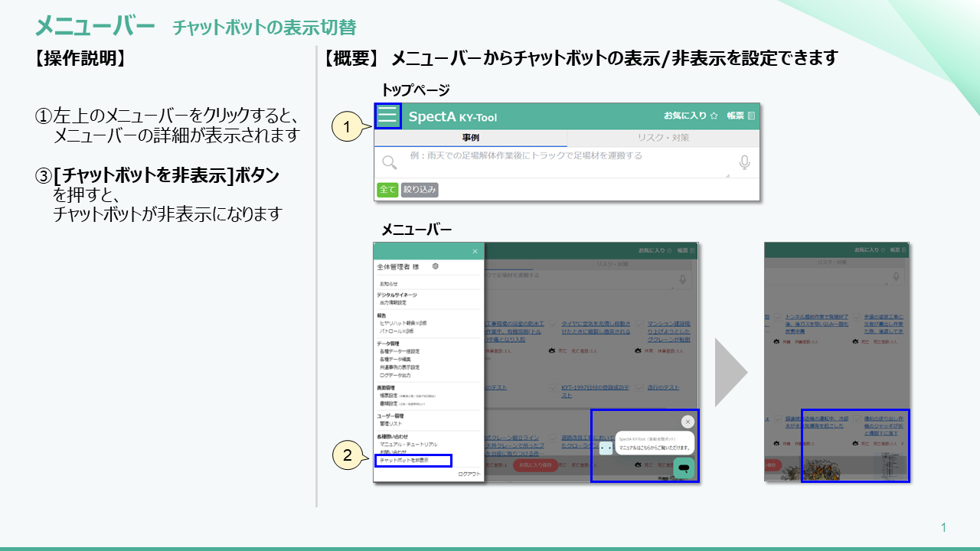Open the hamburger menu in SpectA header
The height and width of the screenshot is (551, 980).
(387, 116)
